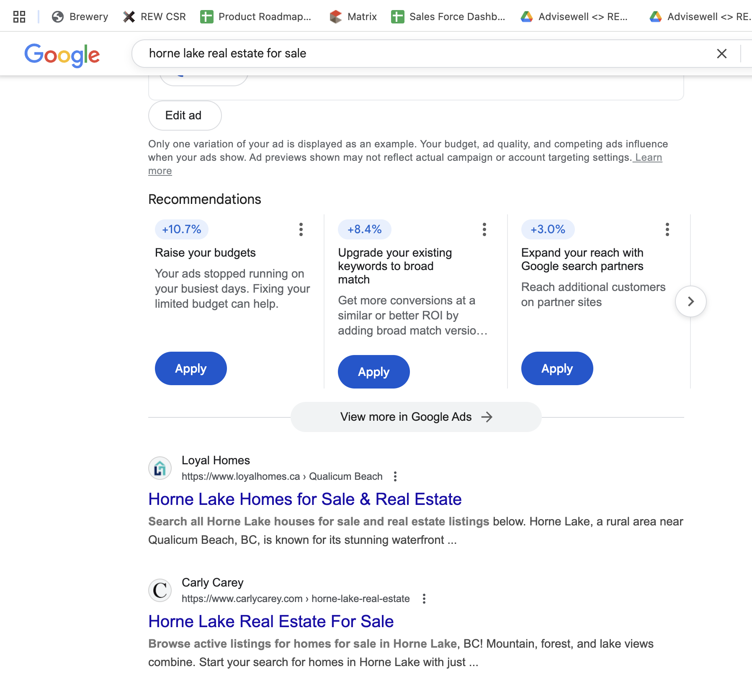
Task: Open the Brewery bookmark
Action: pyautogui.click(x=80, y=17)
